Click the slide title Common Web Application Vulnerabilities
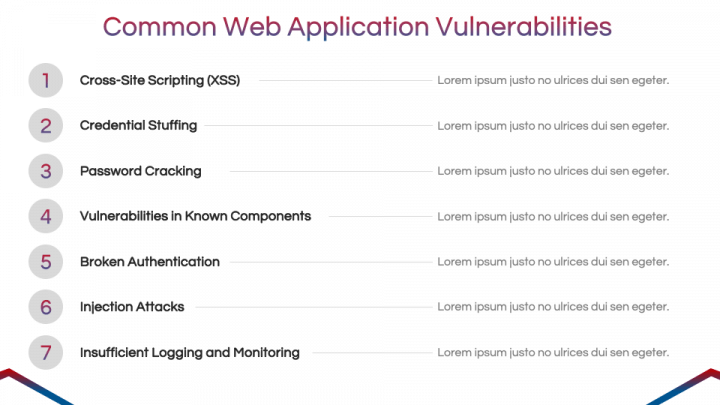Viewport: 720px width, 405px height. [357, 27]
